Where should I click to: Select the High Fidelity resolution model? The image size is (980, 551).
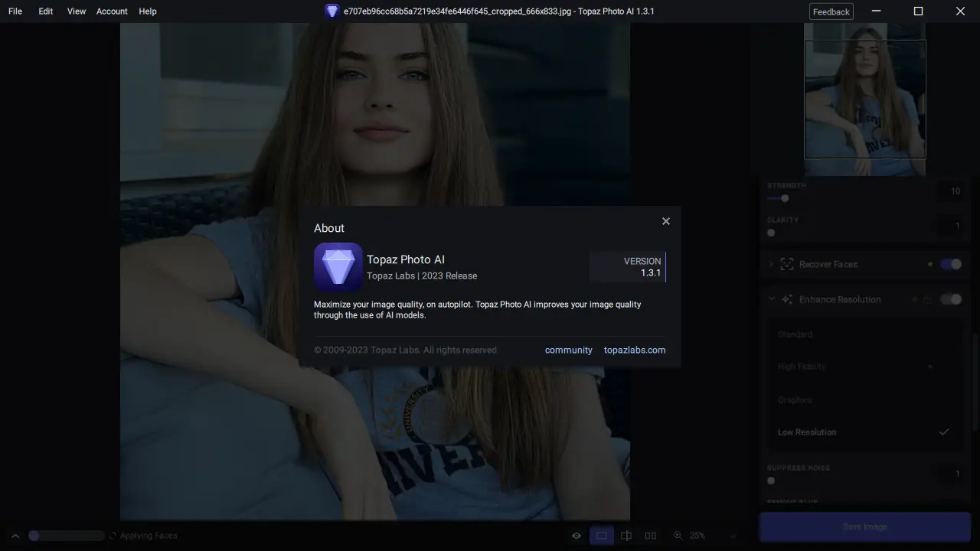[865, 367]
